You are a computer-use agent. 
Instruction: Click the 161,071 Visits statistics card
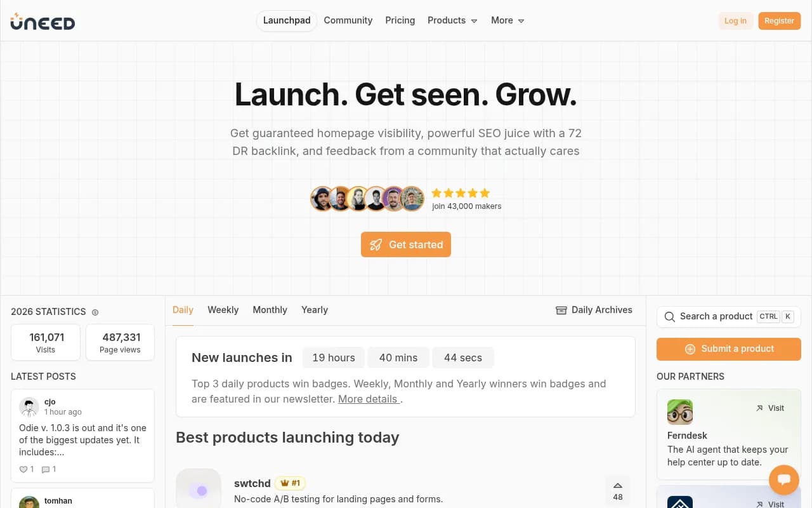(45, 342)
